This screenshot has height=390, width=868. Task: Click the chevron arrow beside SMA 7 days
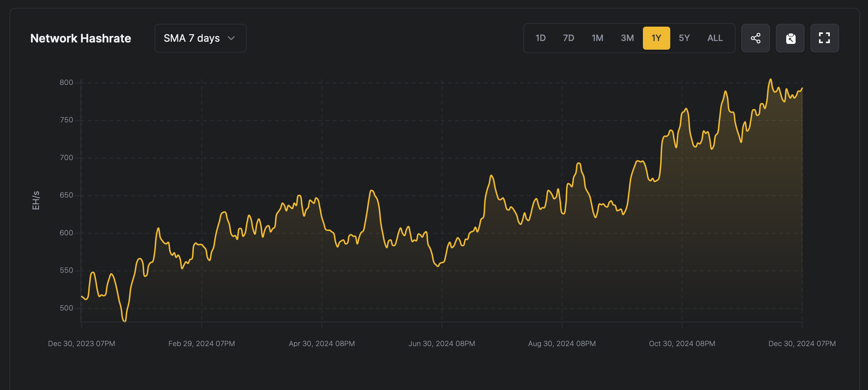click(231, 38)
